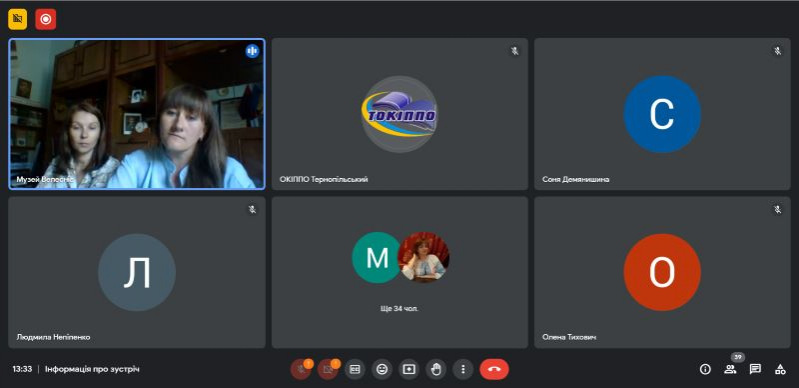Screen dimensions: 799x388
Task: Toggle the camera on/off button
Action: tap(328, 369)
